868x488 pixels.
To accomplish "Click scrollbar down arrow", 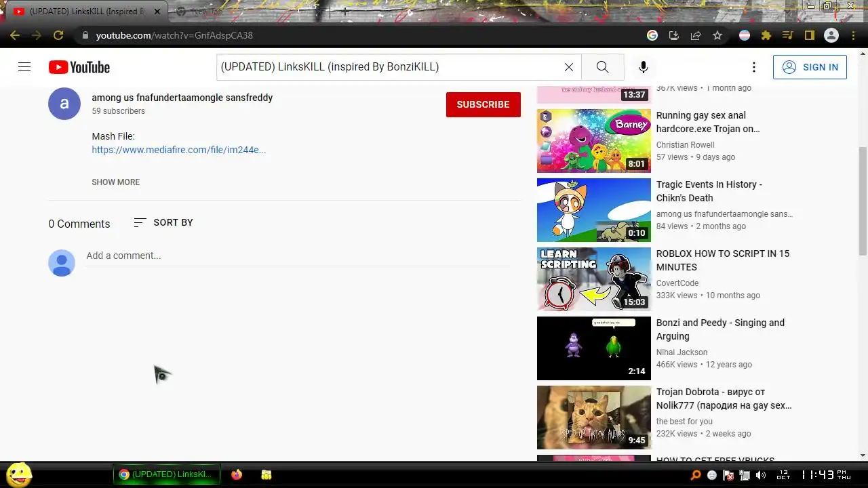I will click(863, 456).
